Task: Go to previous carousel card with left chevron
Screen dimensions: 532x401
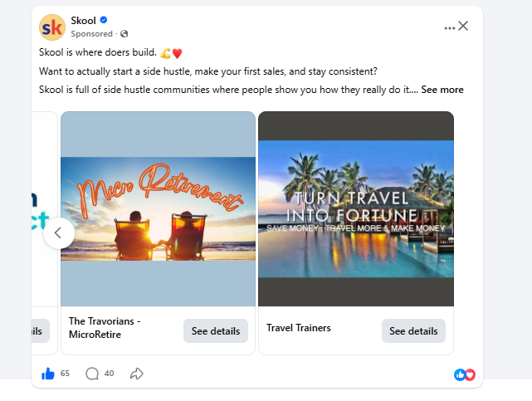Action: click(x=59, y=233)
